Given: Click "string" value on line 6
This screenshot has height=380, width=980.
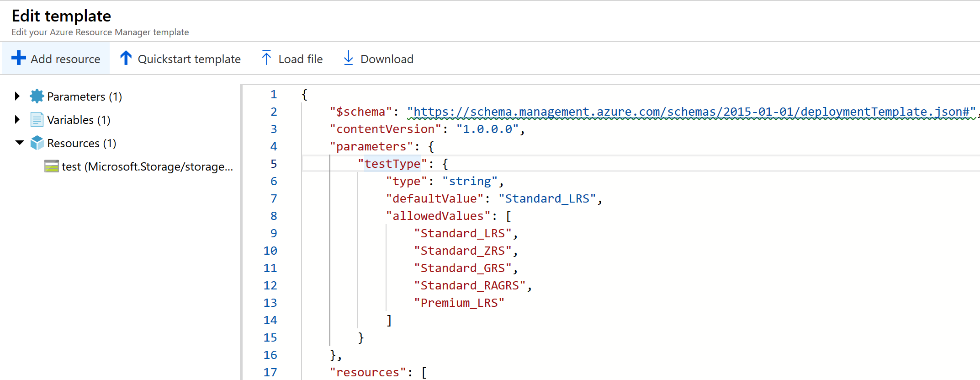Looking at the screenshot, I should click(x=470, y=181).
